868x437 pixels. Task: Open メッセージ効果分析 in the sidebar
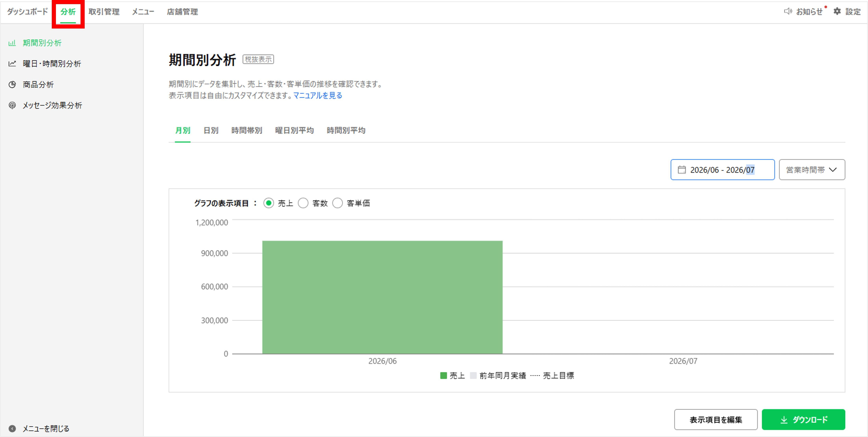[x=52, y=105]
